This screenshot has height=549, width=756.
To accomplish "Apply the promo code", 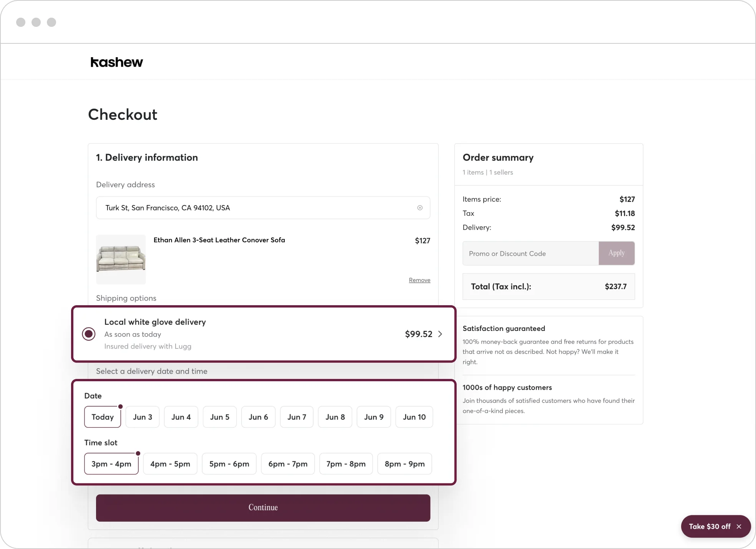I will tap(617, 253).
